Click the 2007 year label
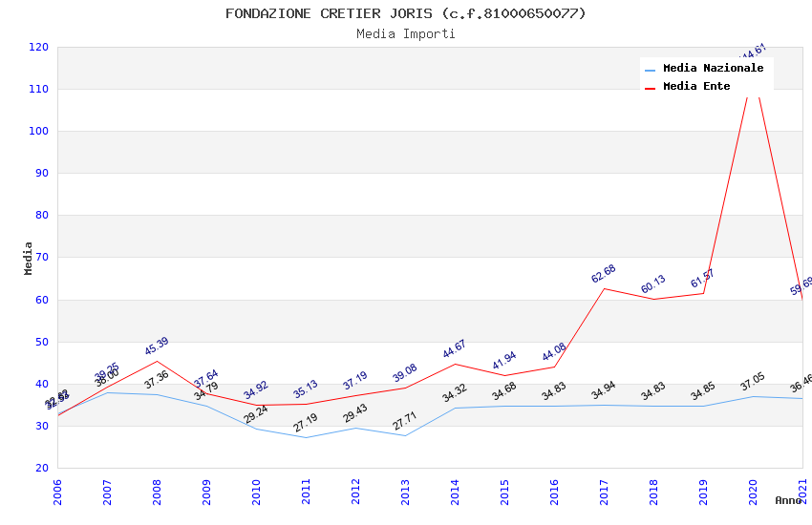The height and width of the screenshot is (525, 812). pos(107,492)
